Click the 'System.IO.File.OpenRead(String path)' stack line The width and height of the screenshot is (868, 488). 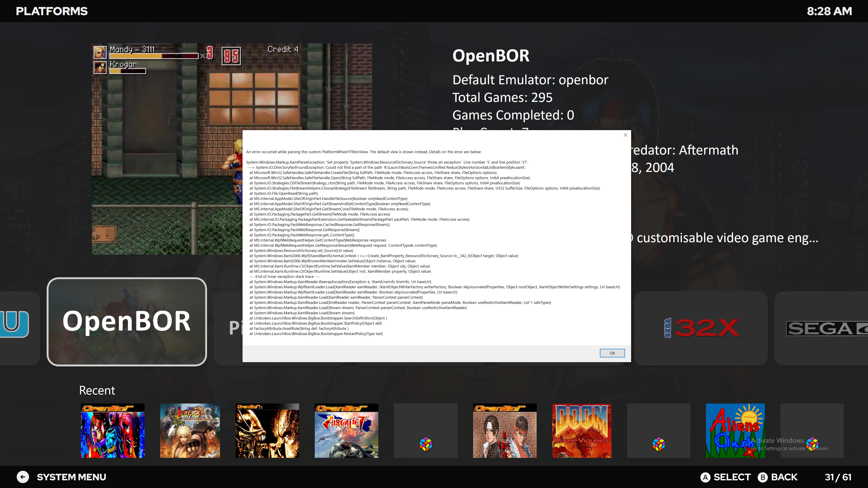pyautogui.click(x=284, y=193)
